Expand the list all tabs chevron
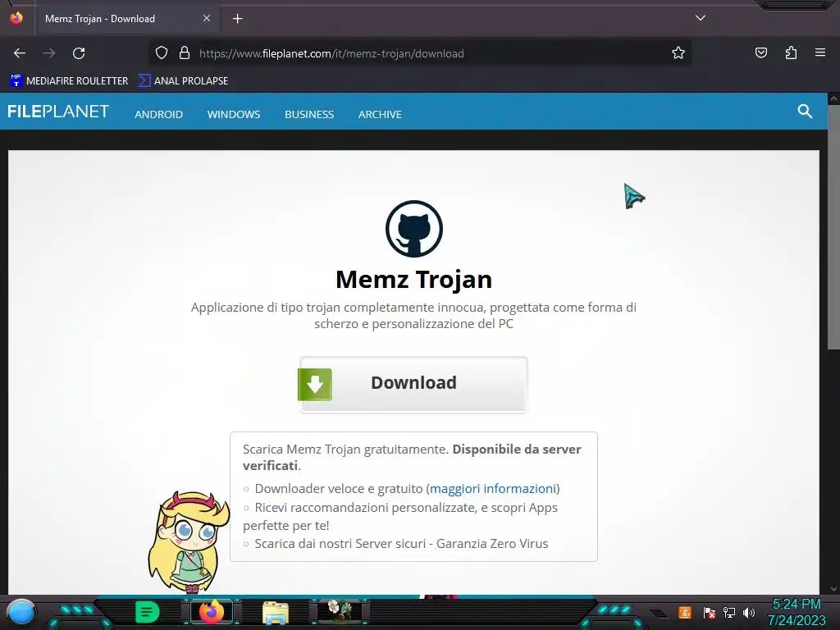The height and width of the screenshot is (630, 840). pyautogui.click(x=701, y=18)
